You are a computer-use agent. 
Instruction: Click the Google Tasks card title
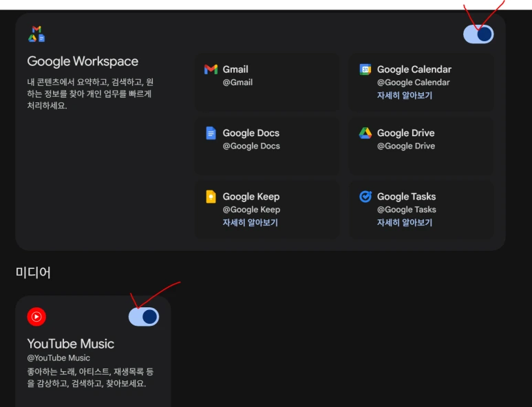[x=406, y=197]
